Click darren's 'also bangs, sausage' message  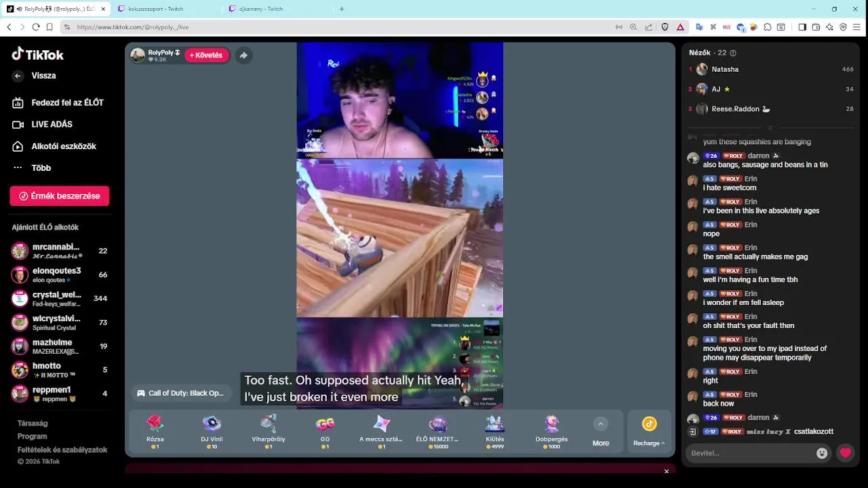pyautogui.click(x=765, y=165)
